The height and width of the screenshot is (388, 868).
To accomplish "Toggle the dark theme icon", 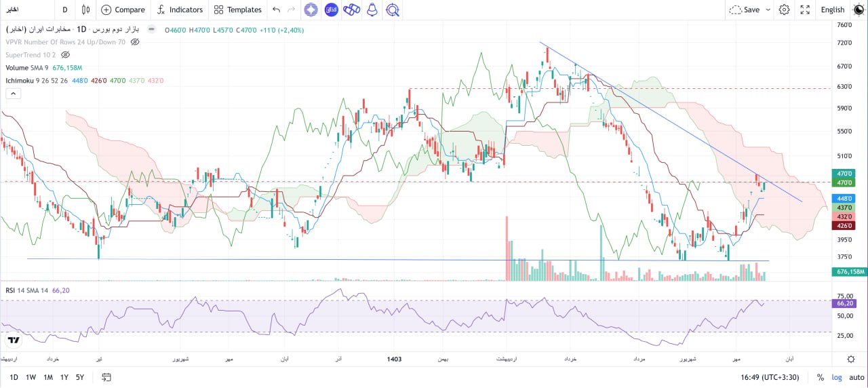I will [x=859, y=9].
